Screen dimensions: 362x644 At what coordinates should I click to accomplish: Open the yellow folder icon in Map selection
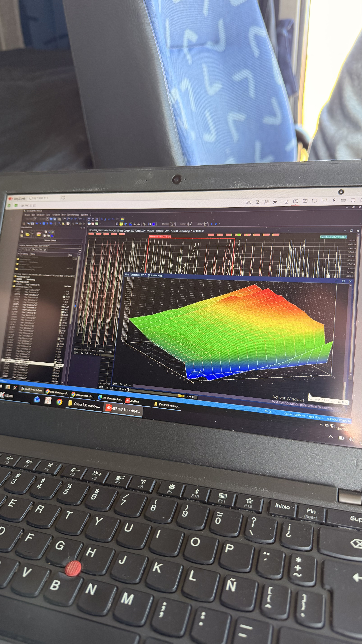click(x=27, y=234)
